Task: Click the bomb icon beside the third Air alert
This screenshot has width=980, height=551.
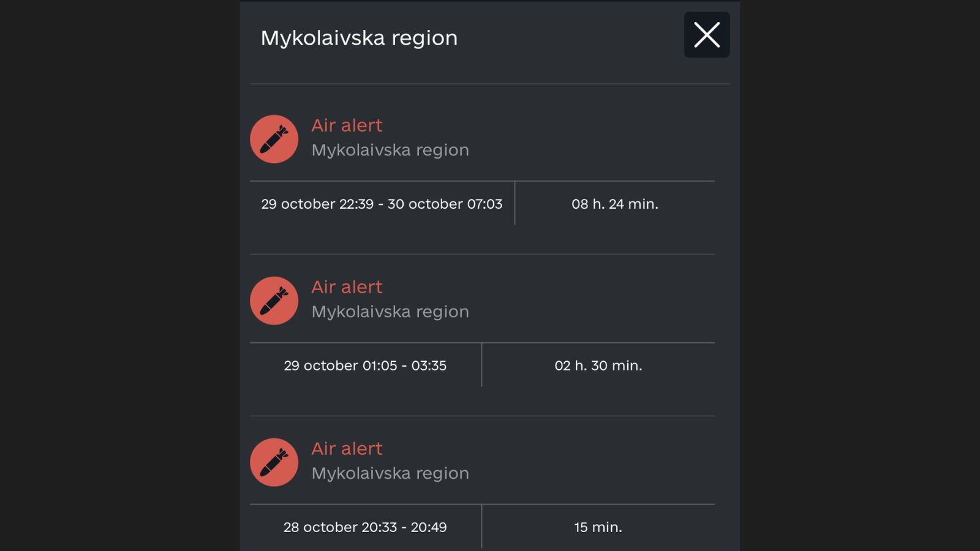Action: pos(274,462)
